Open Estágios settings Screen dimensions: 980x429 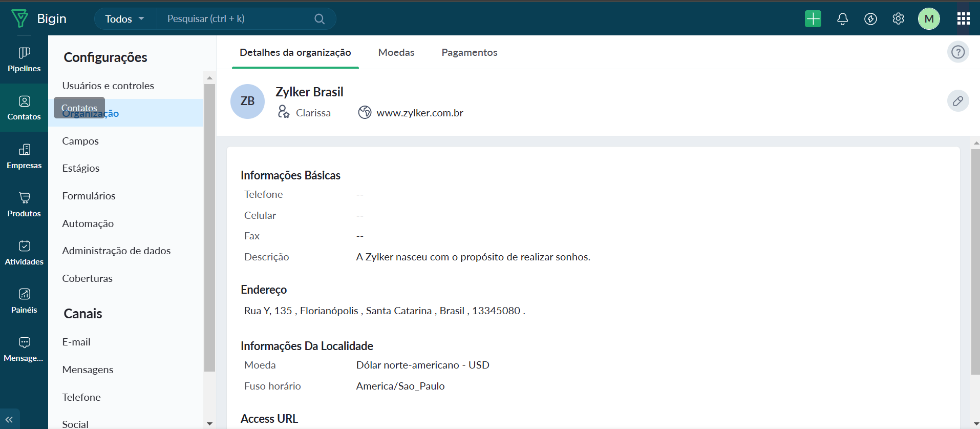pos(126,168)
